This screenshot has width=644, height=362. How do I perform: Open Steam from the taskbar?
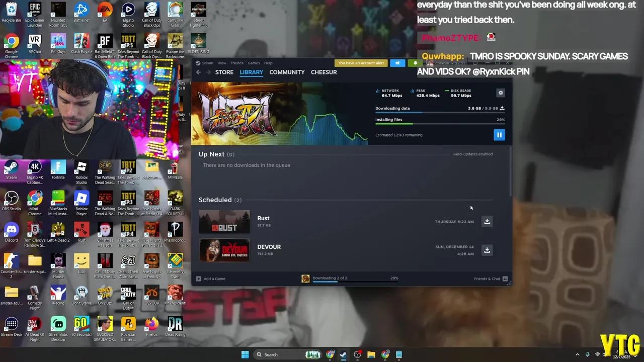(x=343, y=354)
